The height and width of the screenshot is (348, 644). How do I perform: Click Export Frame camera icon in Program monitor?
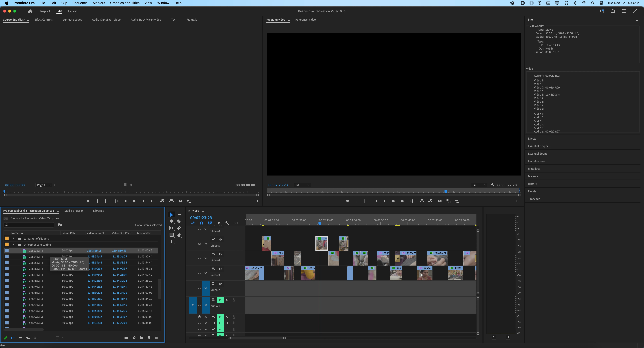pyautogui.click(x=439, y=201)
